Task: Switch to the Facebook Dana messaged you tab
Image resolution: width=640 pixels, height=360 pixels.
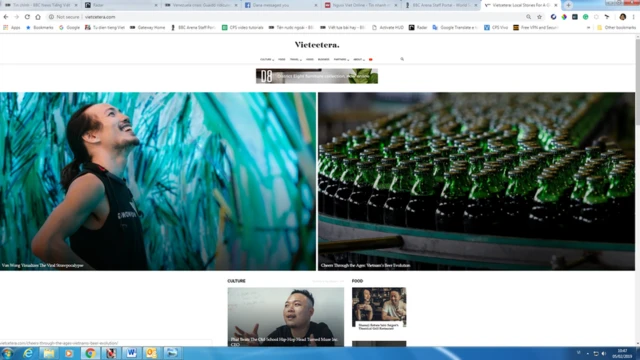Action: tap(281, 5)
